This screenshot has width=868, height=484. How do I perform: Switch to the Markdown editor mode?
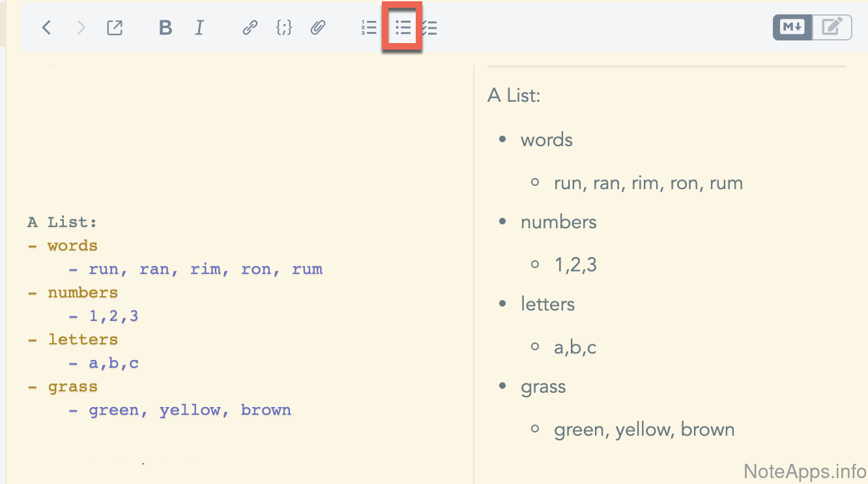pyautogui.click(x=792, y=27)
